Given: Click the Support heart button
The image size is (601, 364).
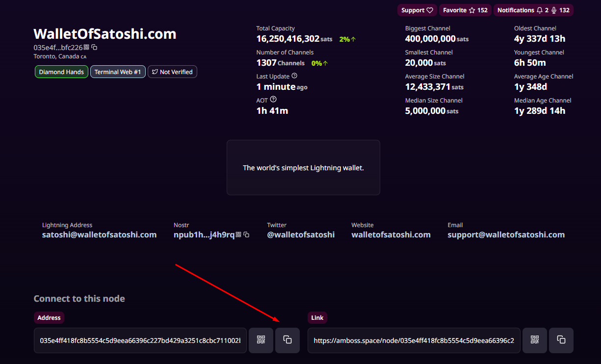Looking at the screenshot, I should 417,10.
